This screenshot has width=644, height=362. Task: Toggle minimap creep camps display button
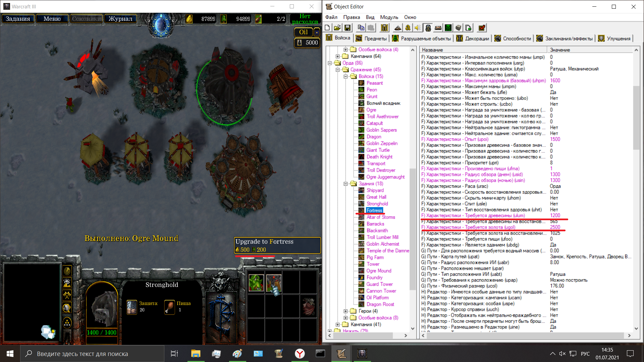tap(67, 307)
